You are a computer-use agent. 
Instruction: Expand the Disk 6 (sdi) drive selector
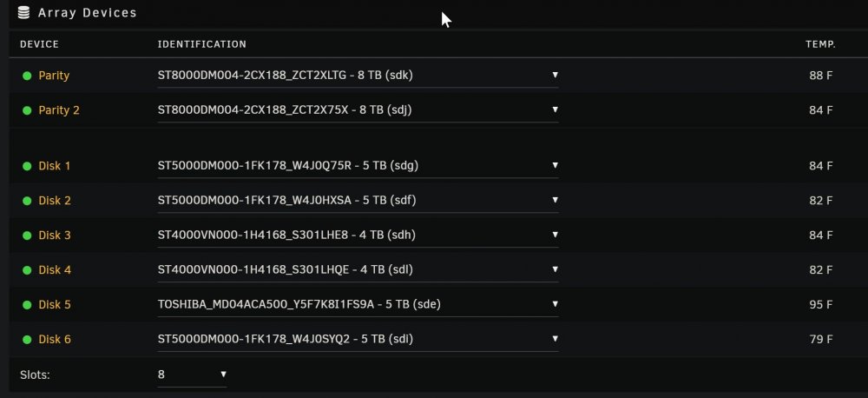358,339
